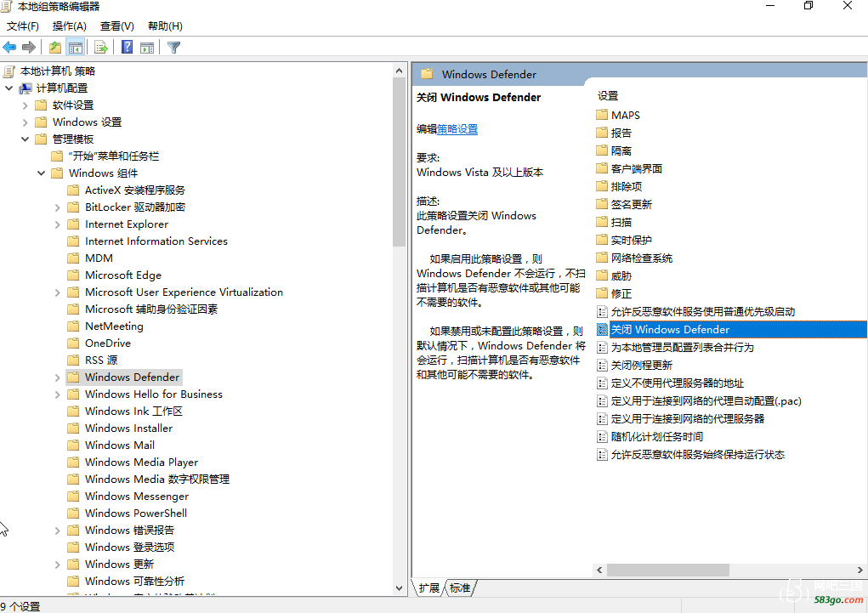Screen dimensions: 868x613
Task: Open the 隔离 folder in settings list
Action: coord(621,150)
